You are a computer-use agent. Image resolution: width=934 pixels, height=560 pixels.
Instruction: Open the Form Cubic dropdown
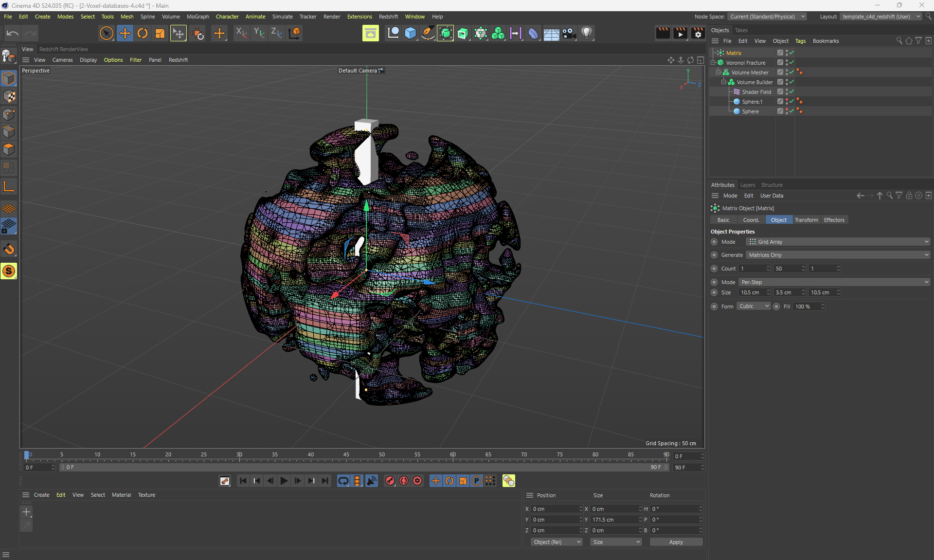tap(753, 307)
